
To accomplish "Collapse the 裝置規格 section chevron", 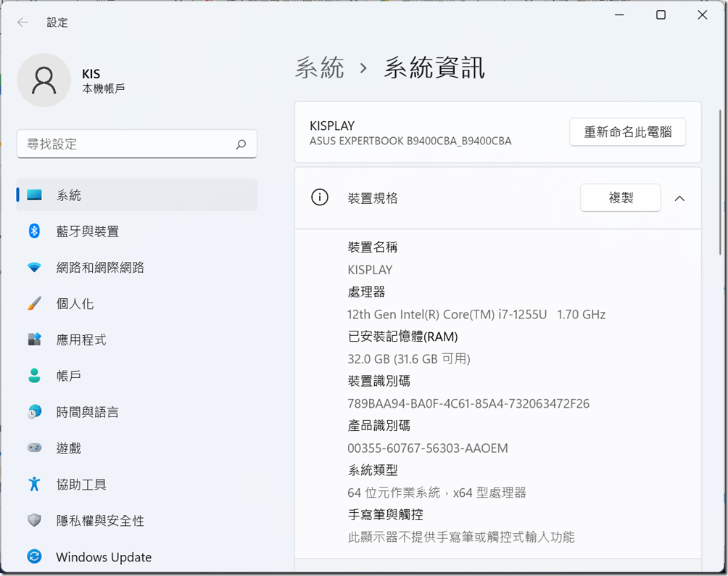I will (679, 198).
